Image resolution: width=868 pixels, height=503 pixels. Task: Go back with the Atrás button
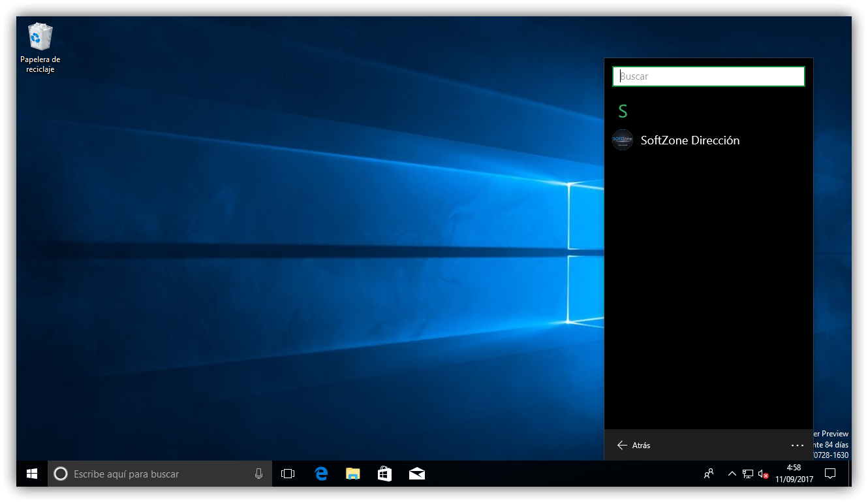pyautogui.click(x=633, y=446)
